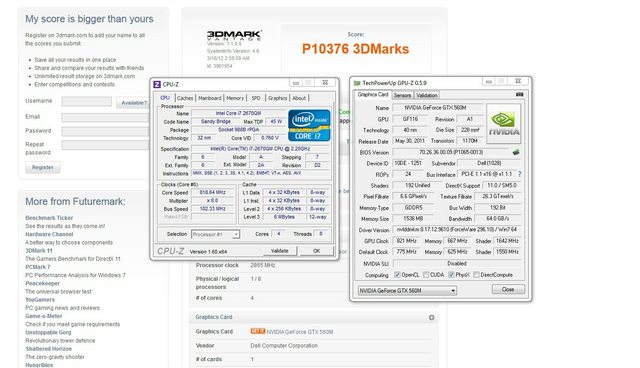Open the YouGamers link

(x=40, y=299)
